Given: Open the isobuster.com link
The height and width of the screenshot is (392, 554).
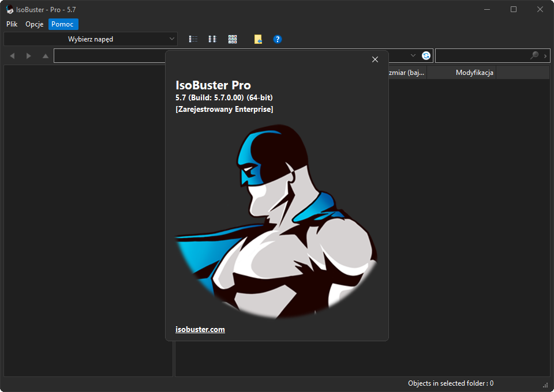Looking at the screenshot, I should click(200, 330).
